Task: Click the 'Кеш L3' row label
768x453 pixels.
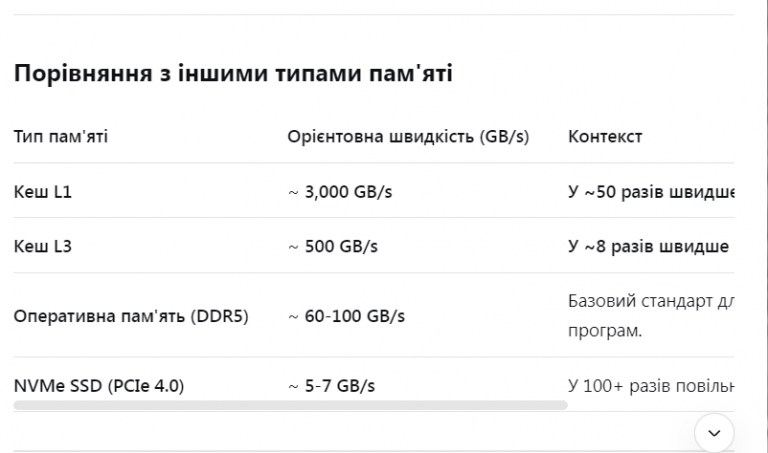Action: point(43,246)
